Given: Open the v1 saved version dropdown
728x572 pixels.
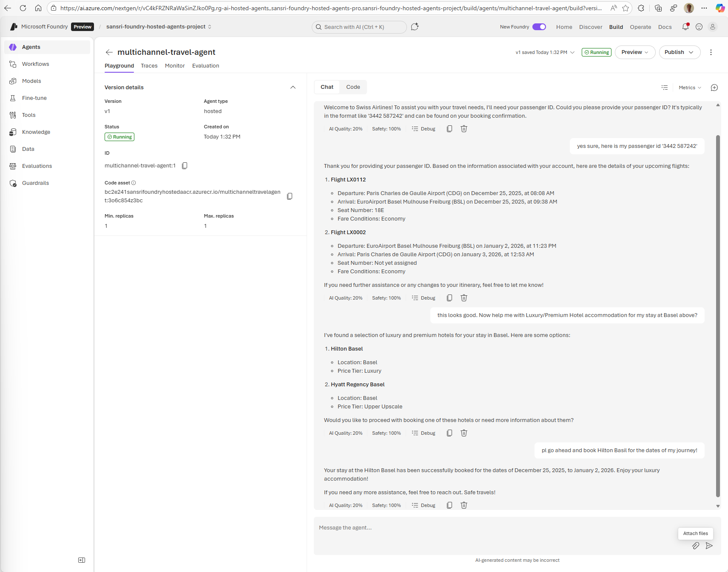Looking at the screenshot, I should [545, 52].
